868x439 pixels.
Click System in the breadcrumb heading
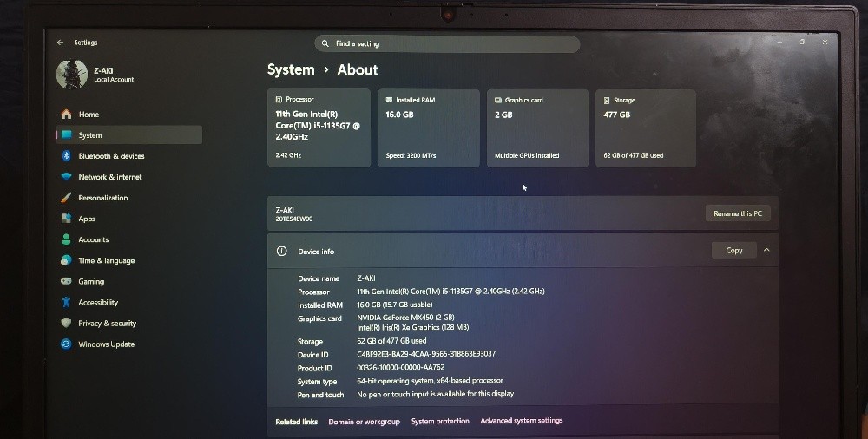[291, 69]
